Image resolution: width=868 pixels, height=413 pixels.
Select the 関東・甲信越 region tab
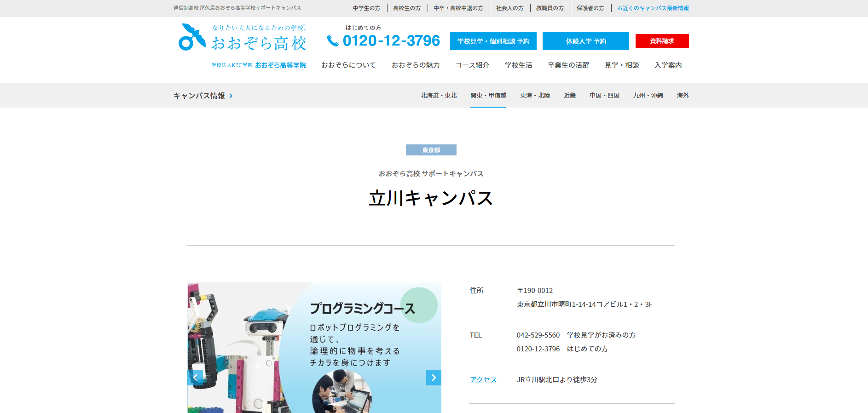488,96
